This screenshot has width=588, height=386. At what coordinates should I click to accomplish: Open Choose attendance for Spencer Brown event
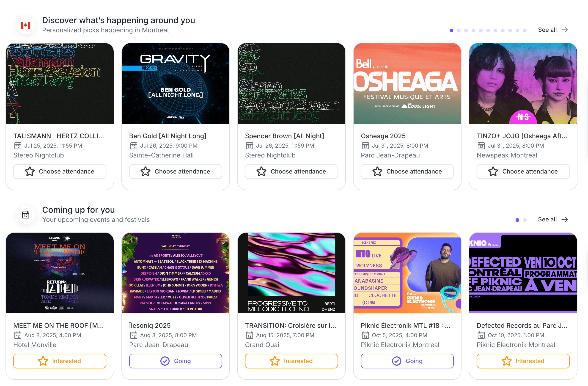coord(291,171)
